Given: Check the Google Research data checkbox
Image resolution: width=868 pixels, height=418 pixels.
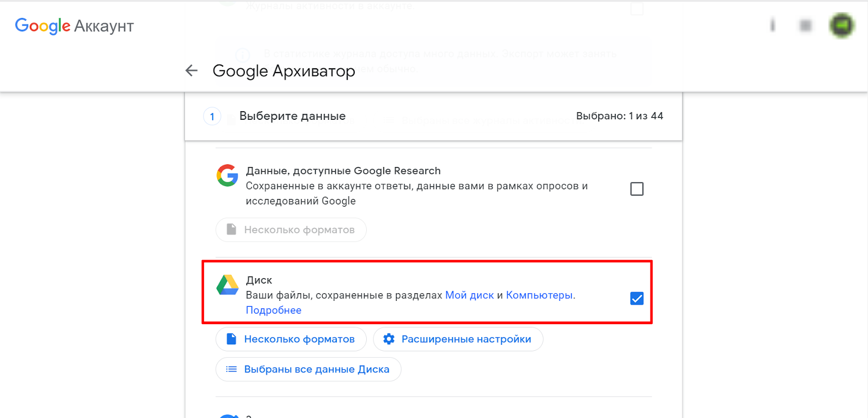Looking at the screenshot, I should (637, 189).
